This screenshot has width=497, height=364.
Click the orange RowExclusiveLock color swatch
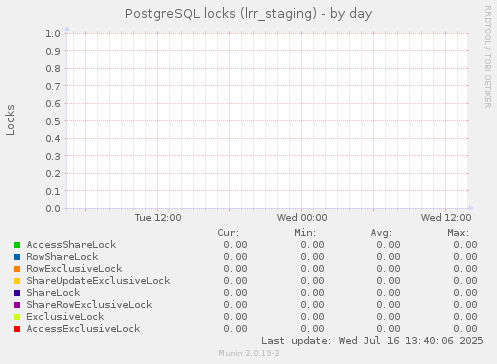pyautogui.click(x=17, y=269)
